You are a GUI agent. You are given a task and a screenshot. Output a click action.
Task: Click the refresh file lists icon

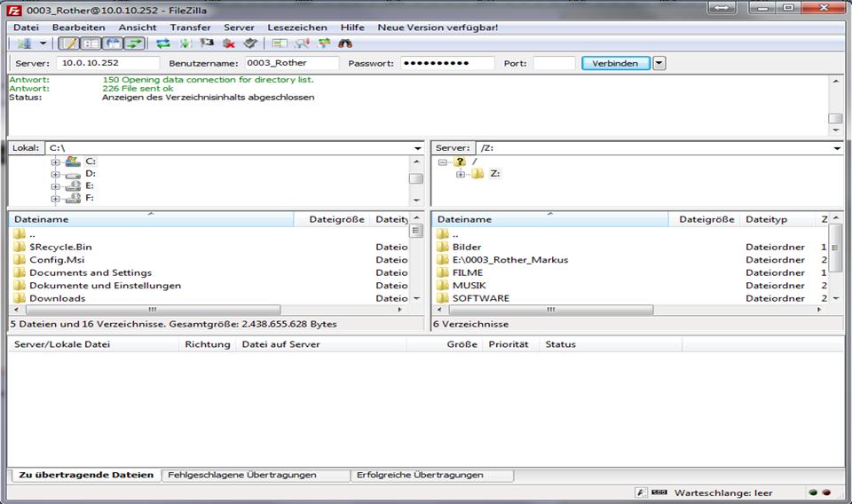click(x=163, y=43)
